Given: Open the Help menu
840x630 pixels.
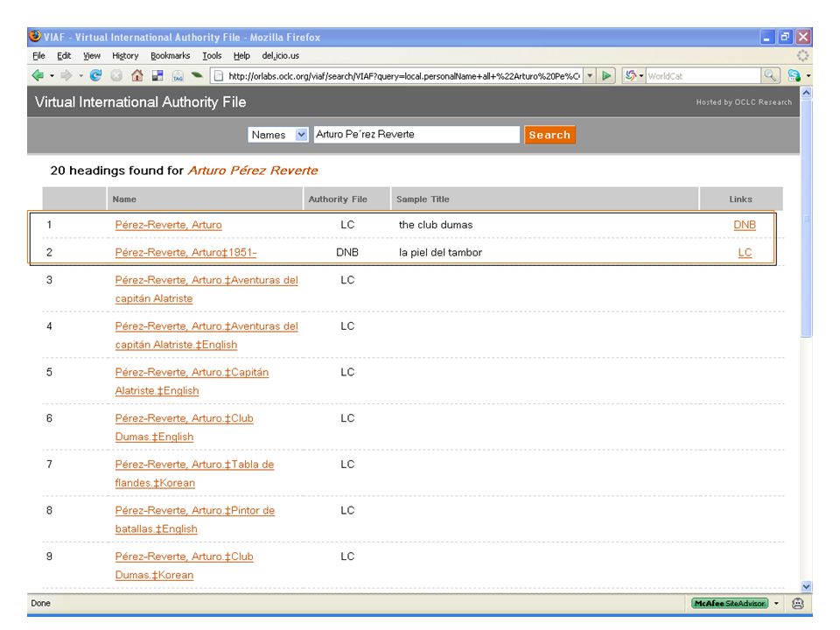Looking at the screenshot, I should [x=241, y=56].
